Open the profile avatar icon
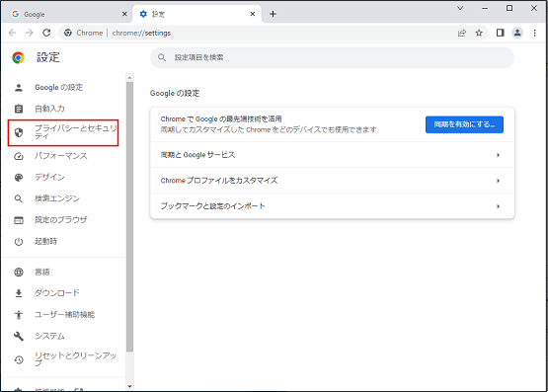Screen dimensions: 548x392 [517, 33]
